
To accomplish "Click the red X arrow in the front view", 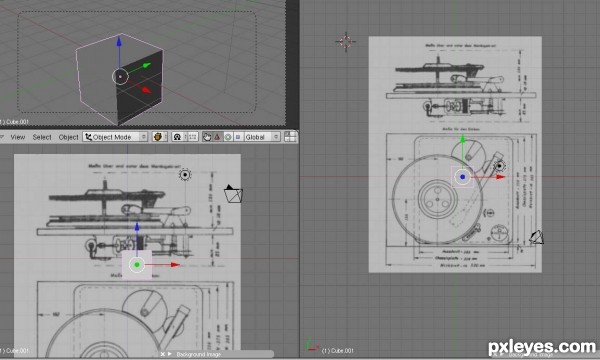I will pyautogui.click(x=175, y=264).
